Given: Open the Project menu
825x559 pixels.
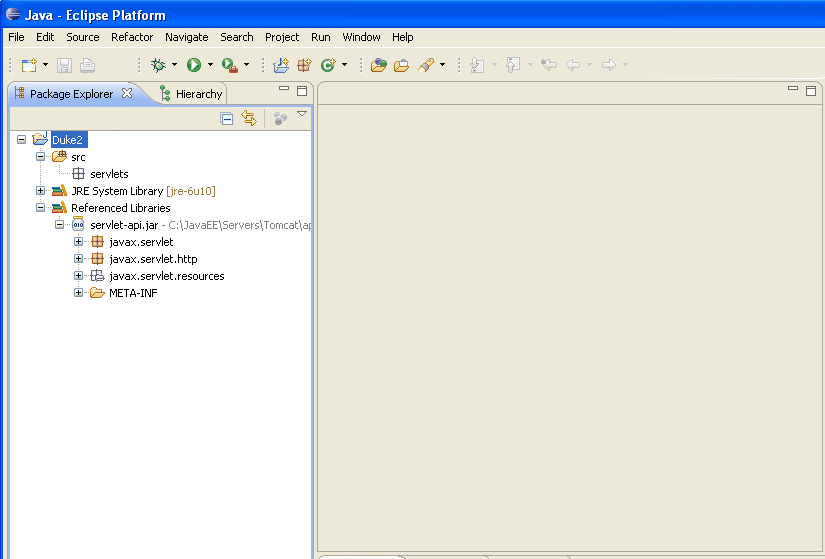Looking at the screenshot, I should (x=282, y=37).
